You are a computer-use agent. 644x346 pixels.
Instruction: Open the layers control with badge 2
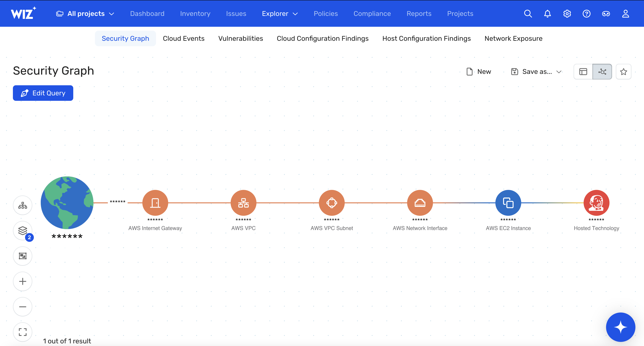[x=22, y=231]
